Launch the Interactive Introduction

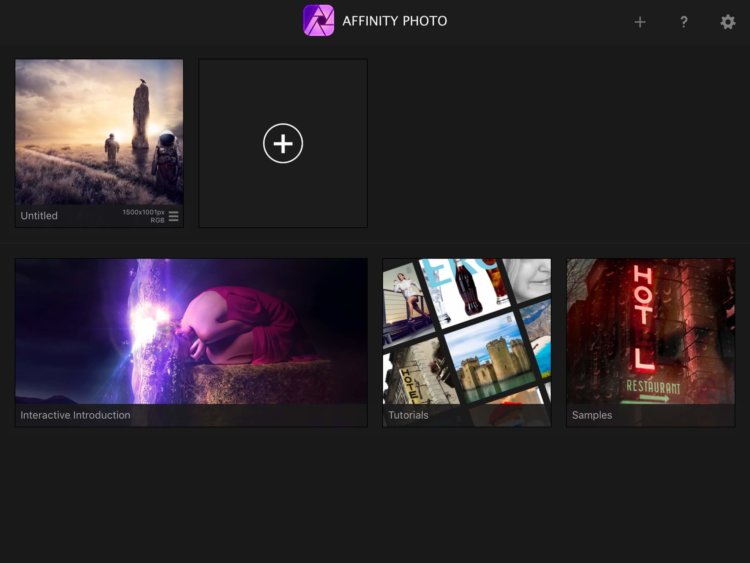(x=191, y=342)
